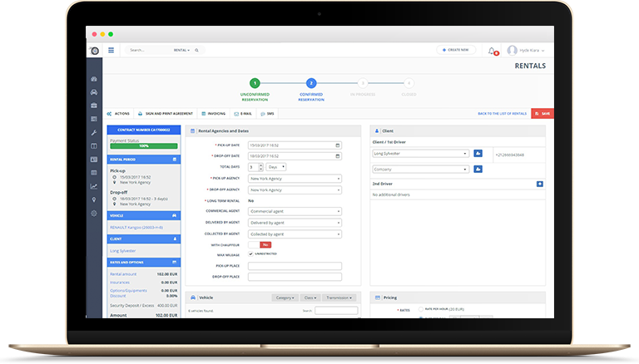Click the Options/Equipments link
Screen dimensions: 639x364
[128, 290]
